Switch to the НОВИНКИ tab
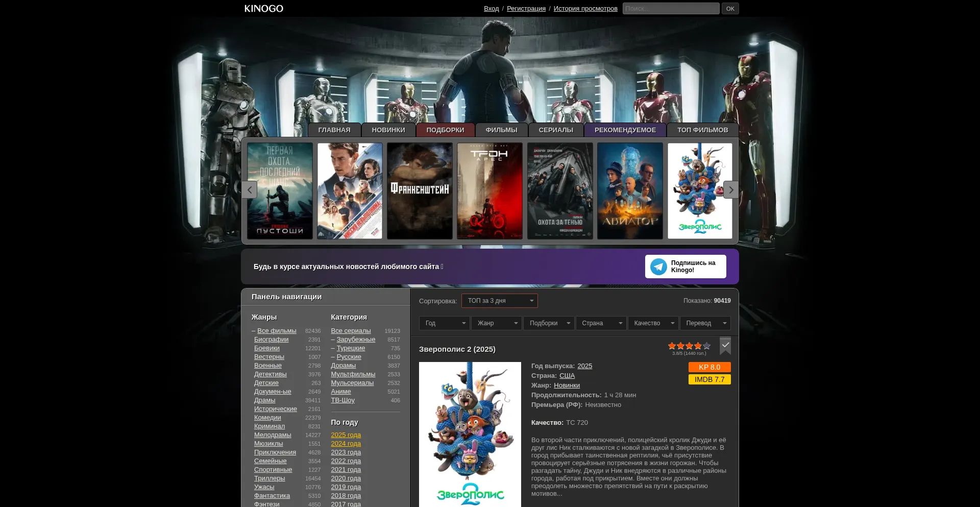980x507 pixels. pos(388,130)
